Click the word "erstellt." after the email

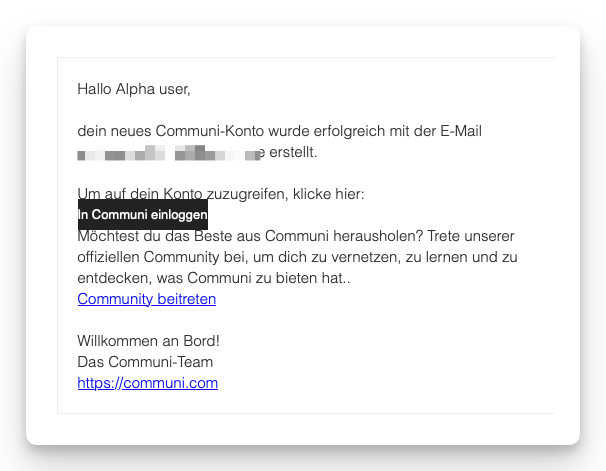[293, 153]
